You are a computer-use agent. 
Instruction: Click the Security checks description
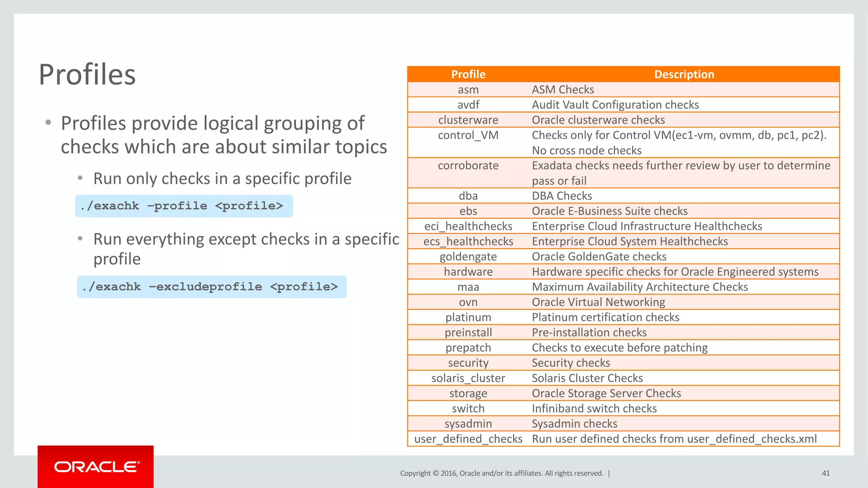(571, 363)
